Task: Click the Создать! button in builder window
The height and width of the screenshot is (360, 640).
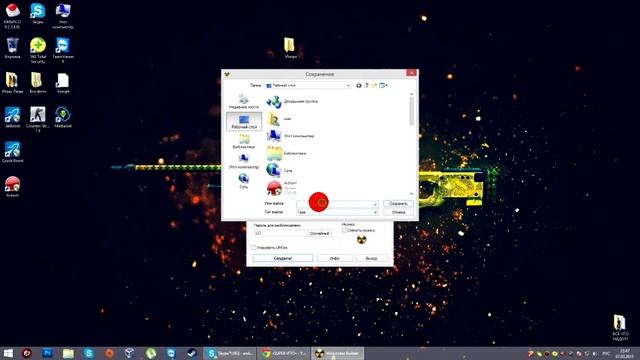Action: (x=282, y=258)
